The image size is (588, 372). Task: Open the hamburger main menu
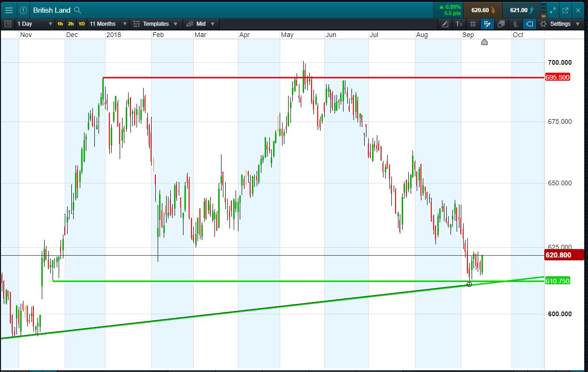[x=9, y=10]
